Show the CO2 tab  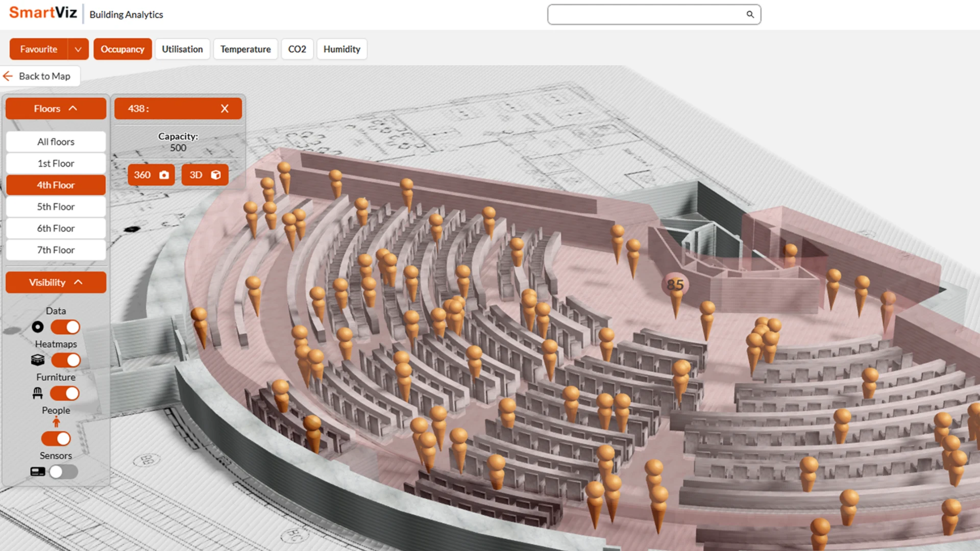coord(297,49)
